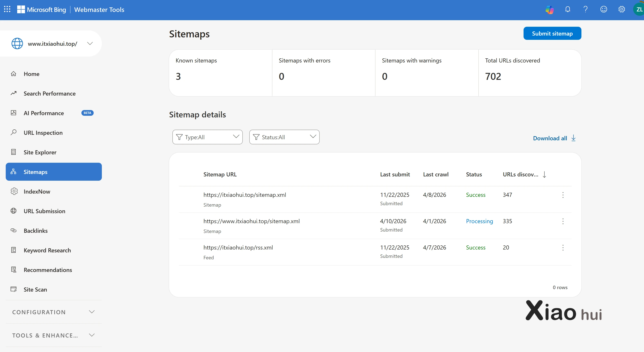The image size is (644, 352).
Task: Open the settings gear icon
Action: tap(622, 9)
